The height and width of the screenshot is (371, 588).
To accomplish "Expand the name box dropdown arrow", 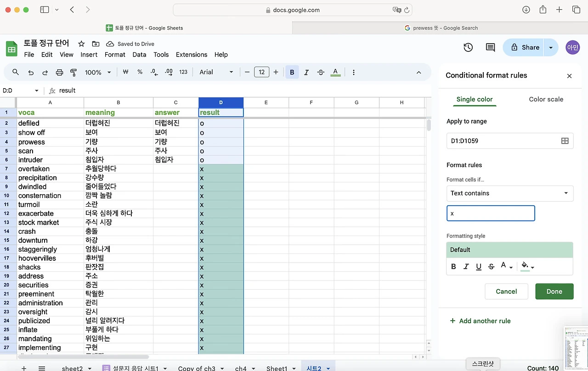I will [37, 90].
